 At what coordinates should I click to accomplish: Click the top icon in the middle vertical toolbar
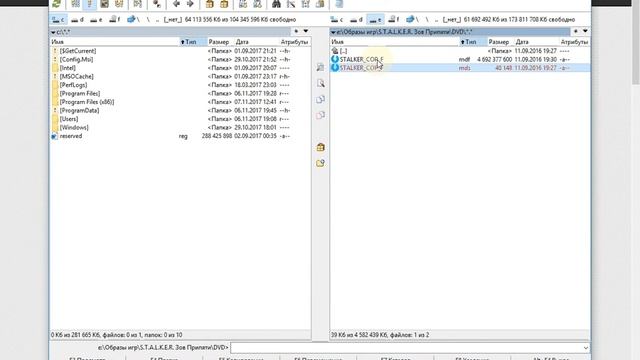pyautogui.click(x=320, y=67)
